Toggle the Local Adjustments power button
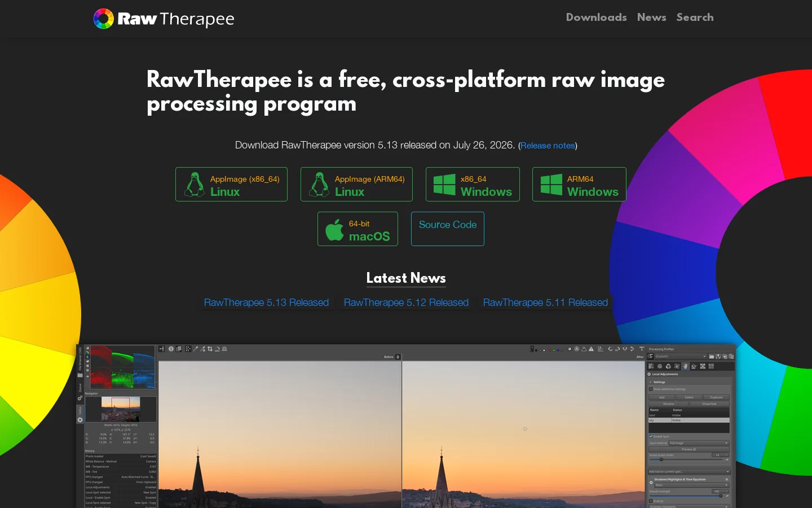Screen dimensions: 812x508 pyautogui.click(x=649, y=374)
